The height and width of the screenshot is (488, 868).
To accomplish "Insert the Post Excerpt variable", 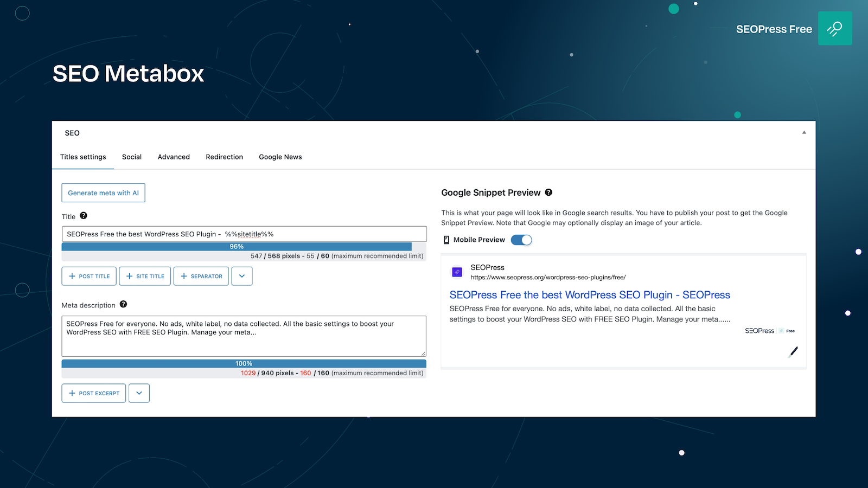I will pos(94,393).
